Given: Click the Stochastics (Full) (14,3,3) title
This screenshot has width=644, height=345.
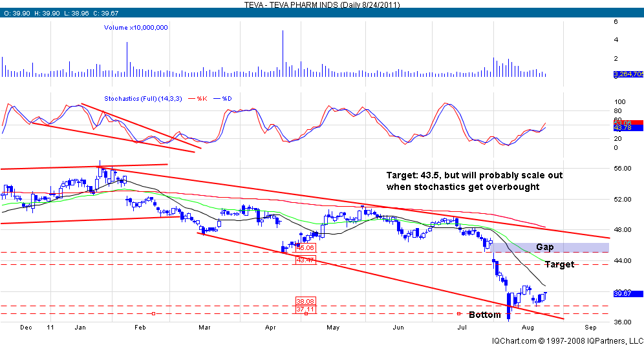Looking at the screenshot, I should [x=143, y=99].
